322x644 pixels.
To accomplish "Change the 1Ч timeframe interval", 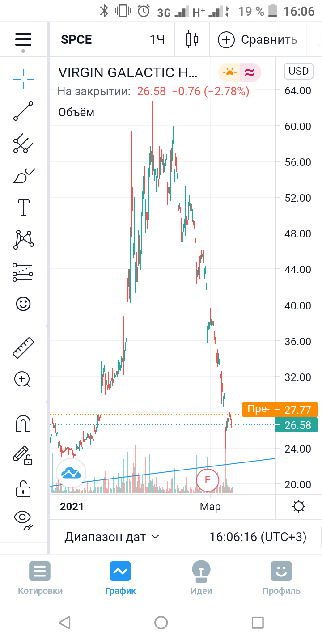I will [157, 40].
